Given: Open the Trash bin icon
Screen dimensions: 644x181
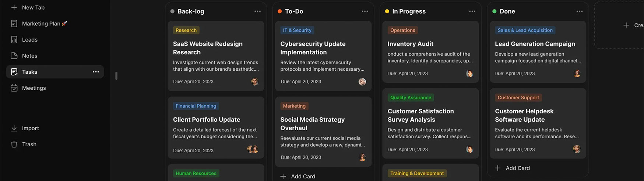Looking at the screenshot, I should [14, 144].
